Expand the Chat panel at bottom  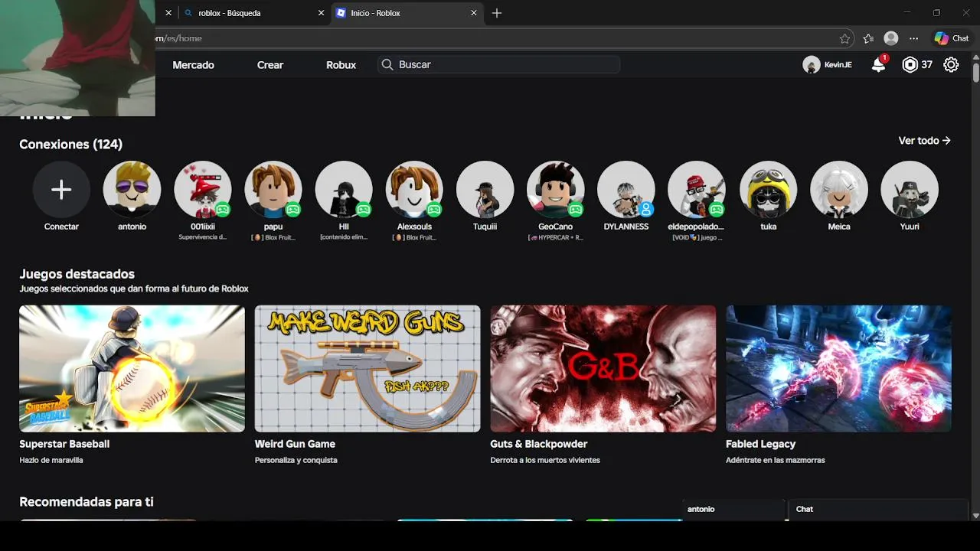878,510
